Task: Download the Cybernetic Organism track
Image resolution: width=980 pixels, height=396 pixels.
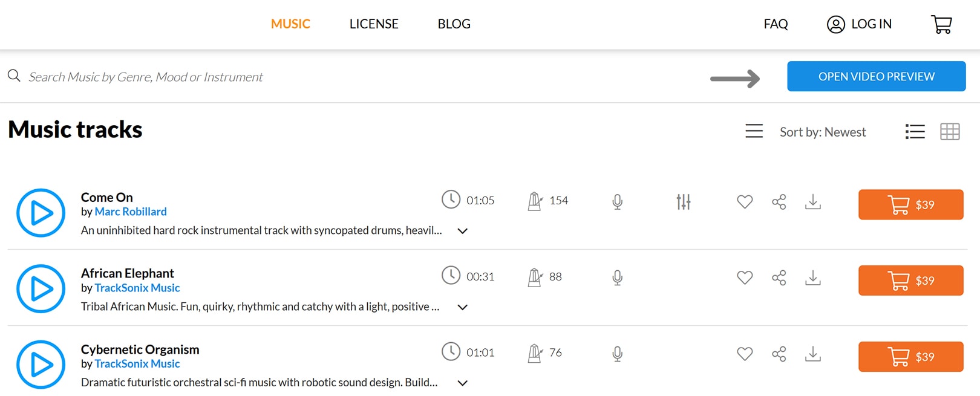Action: pos(813,354)
